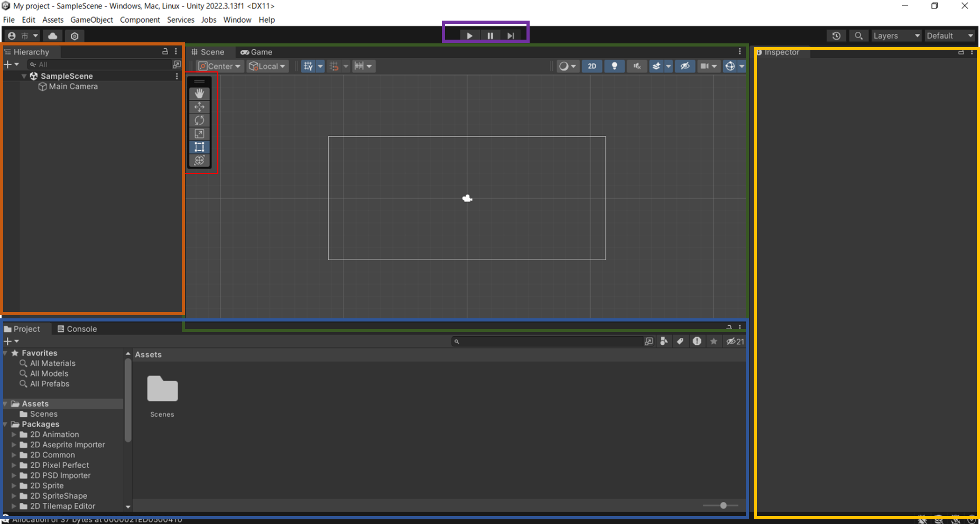
Task: Toggle Scene visibility of hidden objects
Action: (685, 66)
